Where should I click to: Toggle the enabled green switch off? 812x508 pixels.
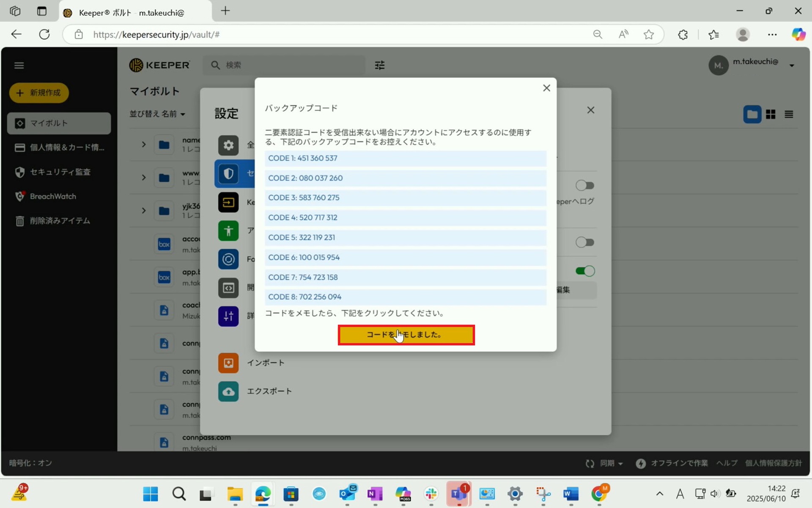tap(585, 271)
